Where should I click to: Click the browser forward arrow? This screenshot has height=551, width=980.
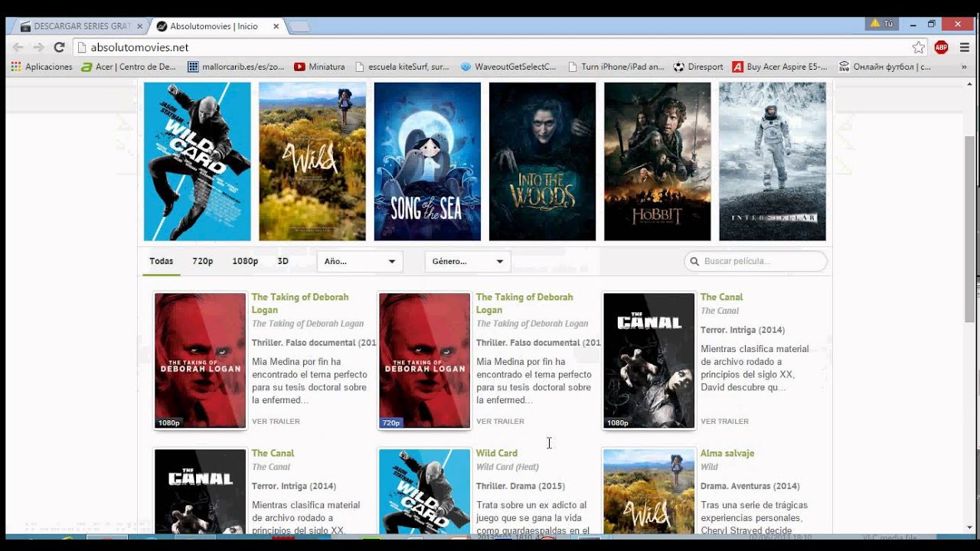point(38,47)
